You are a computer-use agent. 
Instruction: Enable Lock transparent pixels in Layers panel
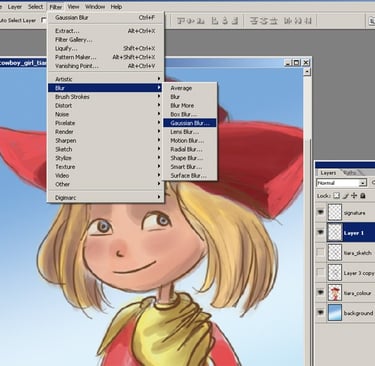point(337,196)
